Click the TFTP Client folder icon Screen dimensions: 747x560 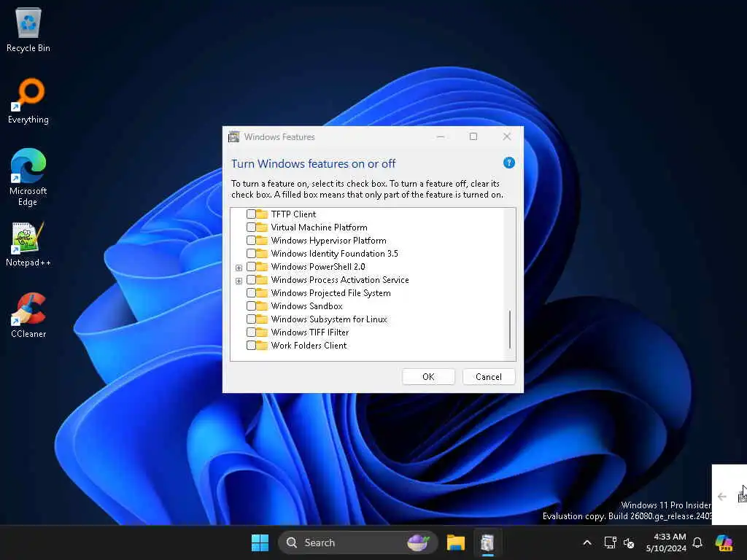[x=262, y=214]
